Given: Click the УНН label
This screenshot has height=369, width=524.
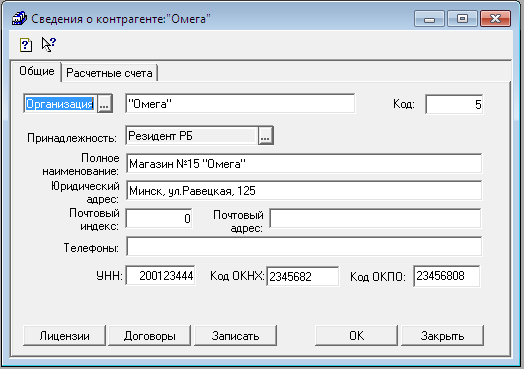Looking at the screenshot, I should (x=109, y=276).
